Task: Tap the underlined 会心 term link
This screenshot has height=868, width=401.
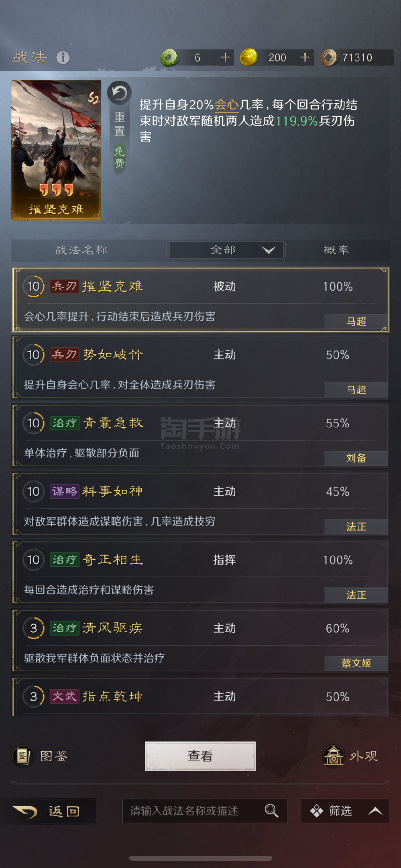Action: (x=227, y=105)
